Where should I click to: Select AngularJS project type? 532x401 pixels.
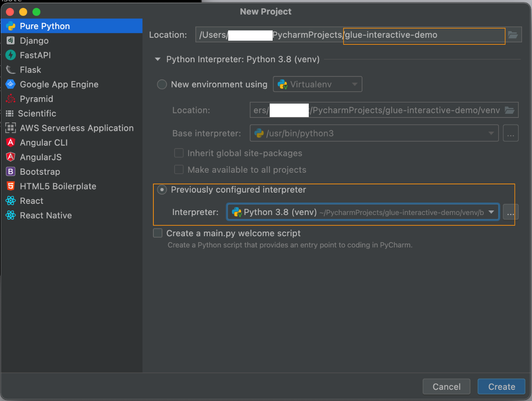(x=71, y=157)
